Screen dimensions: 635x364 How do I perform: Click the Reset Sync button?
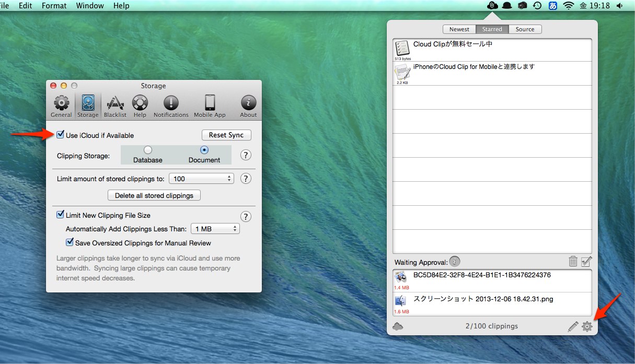coord(226,135)
